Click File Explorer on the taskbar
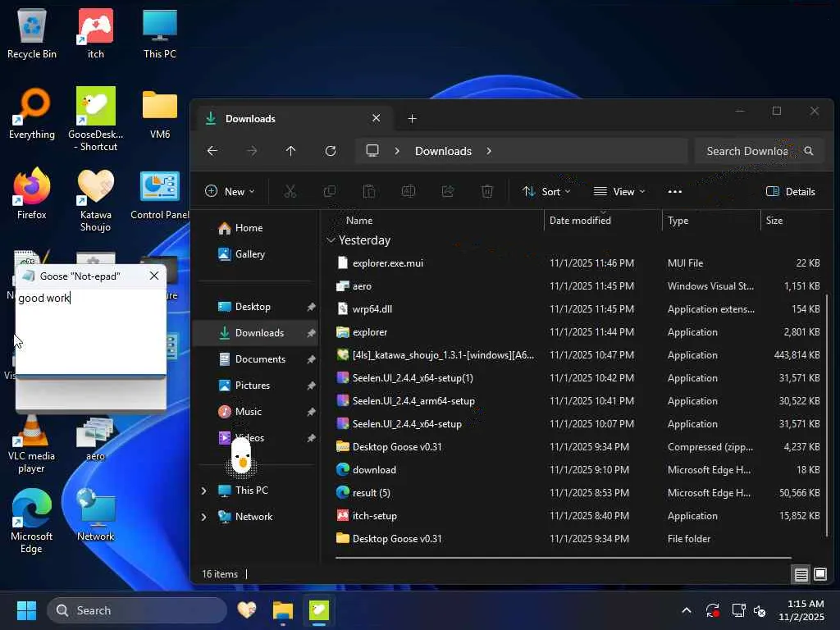The width and height of the screenshot is (840, 630). 283,610
